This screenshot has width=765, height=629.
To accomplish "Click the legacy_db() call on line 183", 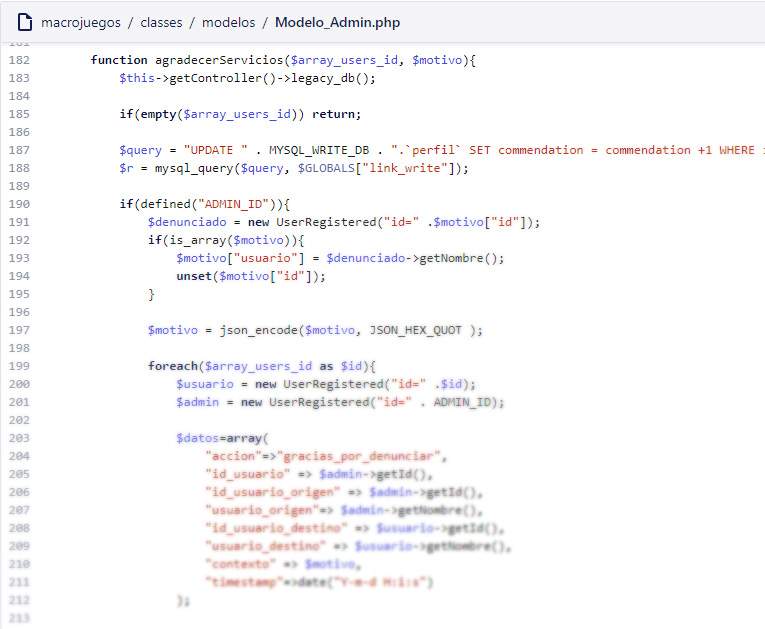I will pos(330,78).
